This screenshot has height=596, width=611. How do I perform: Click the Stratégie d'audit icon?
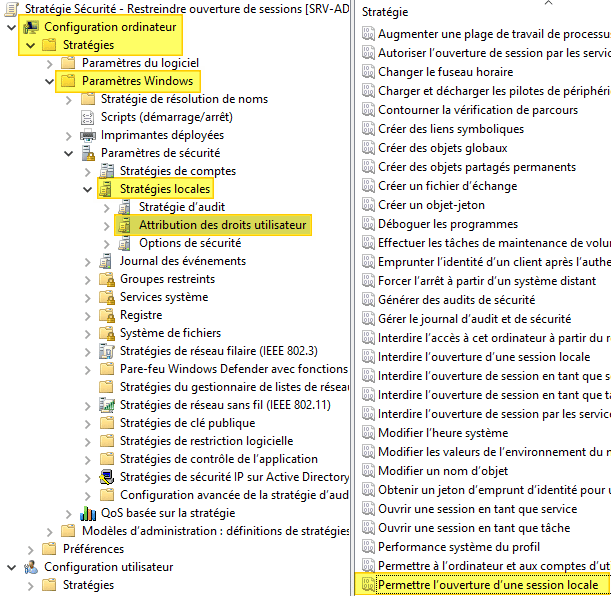point(125,207)
